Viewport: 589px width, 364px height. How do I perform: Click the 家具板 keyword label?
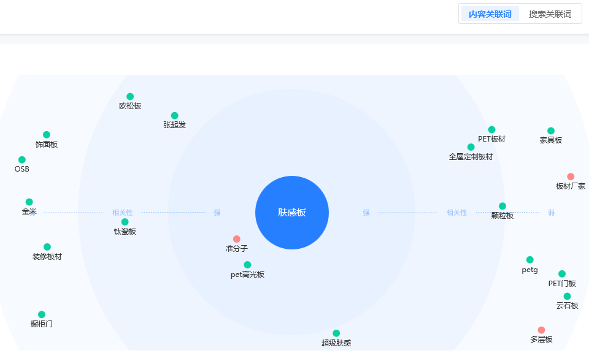[551, 140]
